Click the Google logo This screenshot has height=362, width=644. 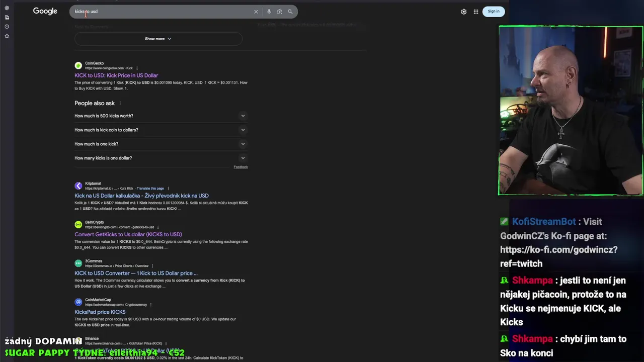(45, 11)
